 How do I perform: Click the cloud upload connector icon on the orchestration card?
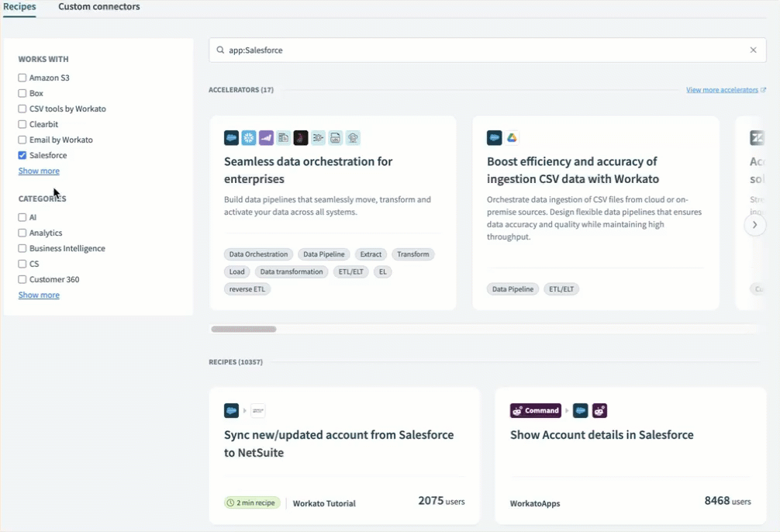click(353, 137)
